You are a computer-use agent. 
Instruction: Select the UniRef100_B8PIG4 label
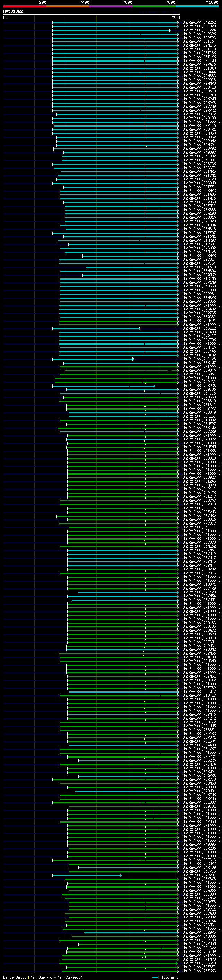(x=199, y=264)
